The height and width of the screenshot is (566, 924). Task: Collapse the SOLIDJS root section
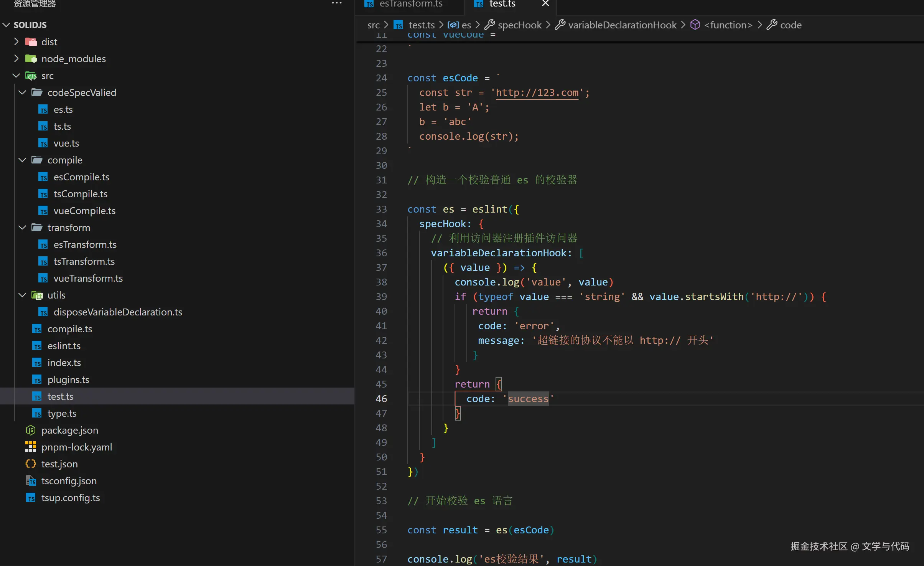point(6,25)
